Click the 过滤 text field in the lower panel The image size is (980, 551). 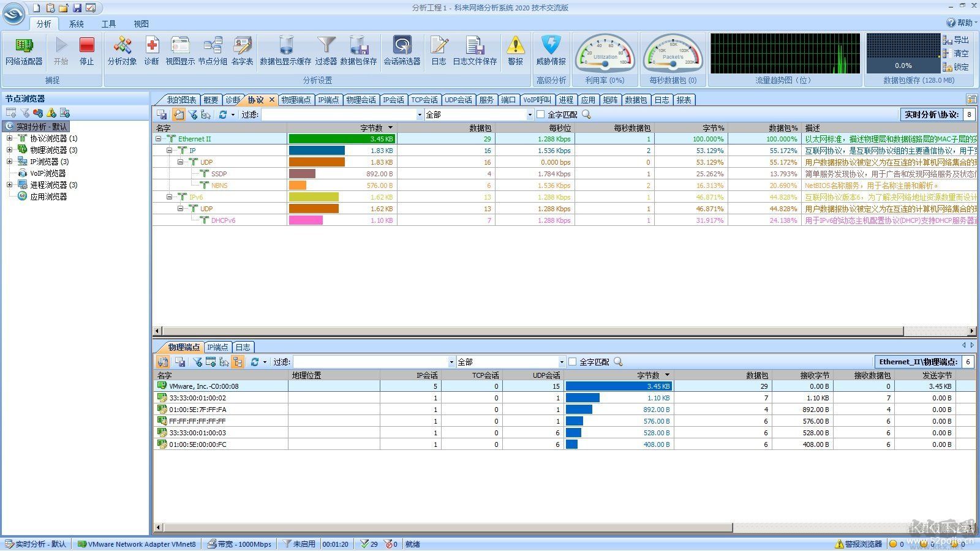click(x=371, y=362)
